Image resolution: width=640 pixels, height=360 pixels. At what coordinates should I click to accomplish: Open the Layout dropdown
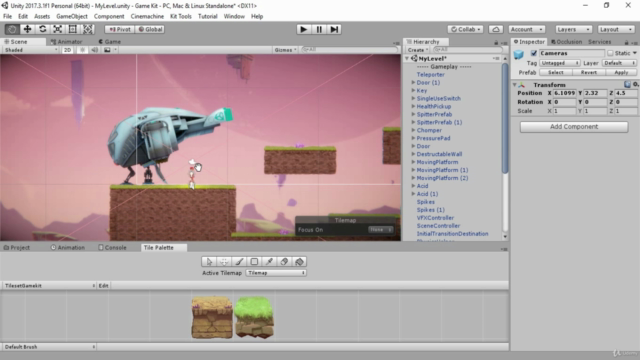tap(616, 29)
